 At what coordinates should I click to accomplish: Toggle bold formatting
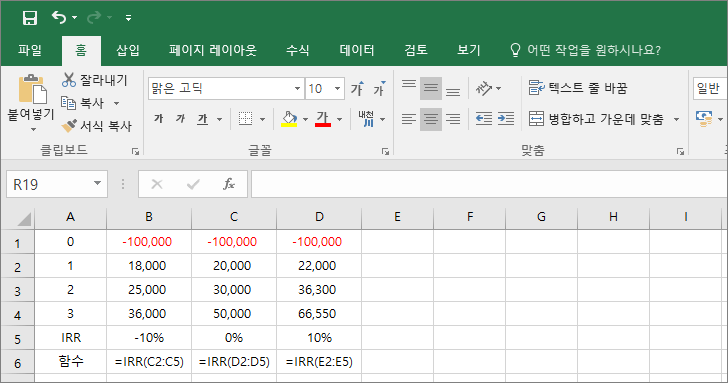pos(158,119)
